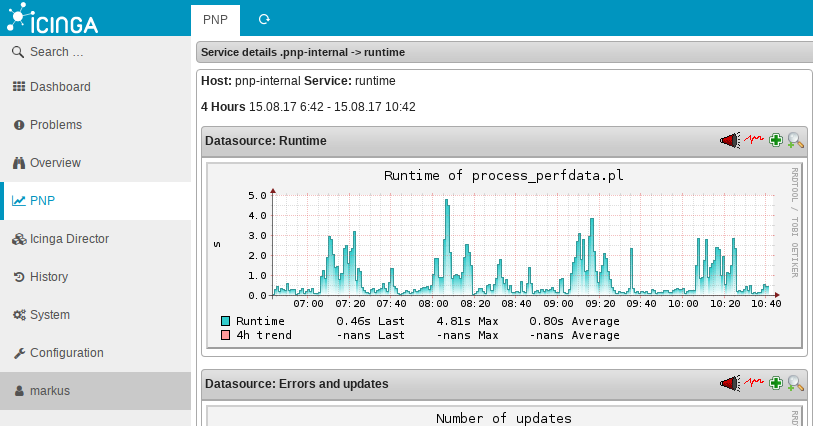Image resolution: width=813 pixels, height=426 pixels.
Task: Click the red graph line icon in Errors and updates
Action: [754, 382]
